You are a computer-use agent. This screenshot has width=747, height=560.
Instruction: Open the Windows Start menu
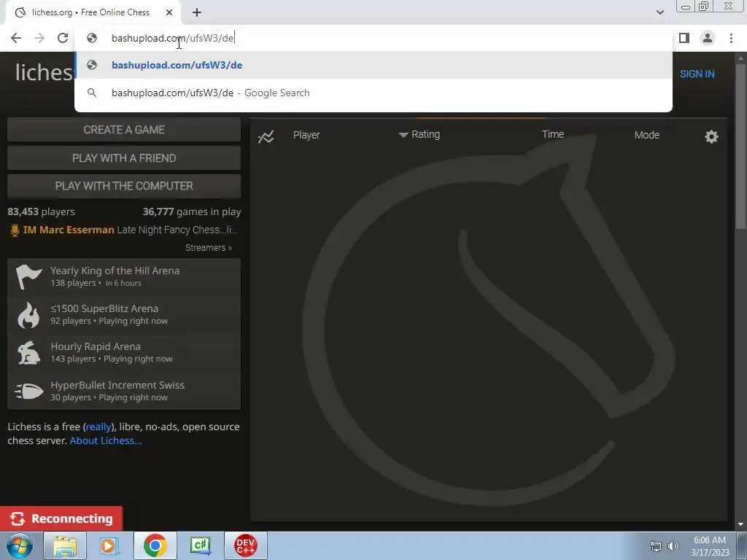click(20, 545)
